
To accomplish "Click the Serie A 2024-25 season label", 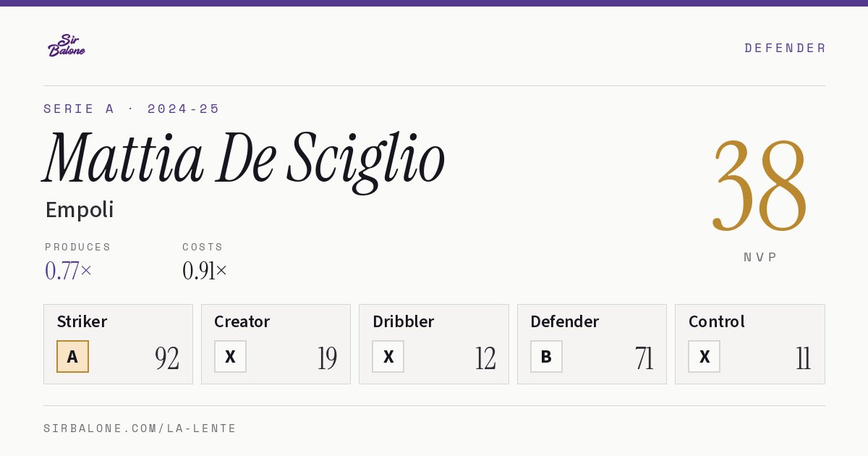I will [132, 109].
